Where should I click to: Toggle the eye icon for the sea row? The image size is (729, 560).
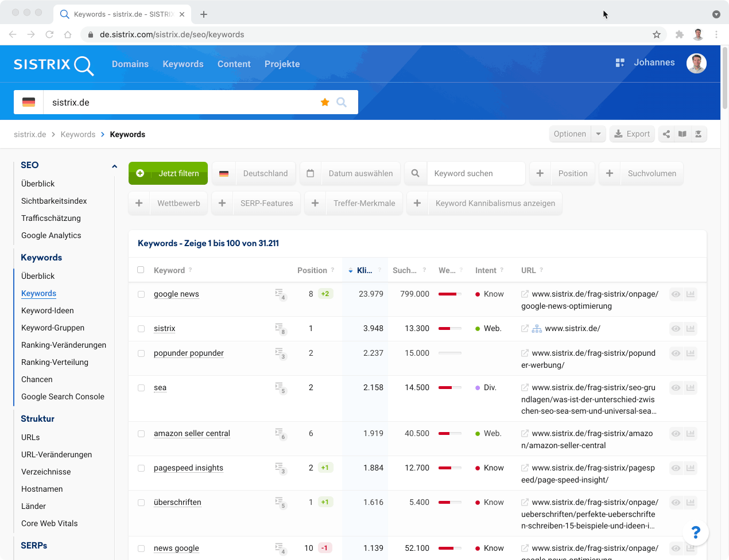coord(676,388)
